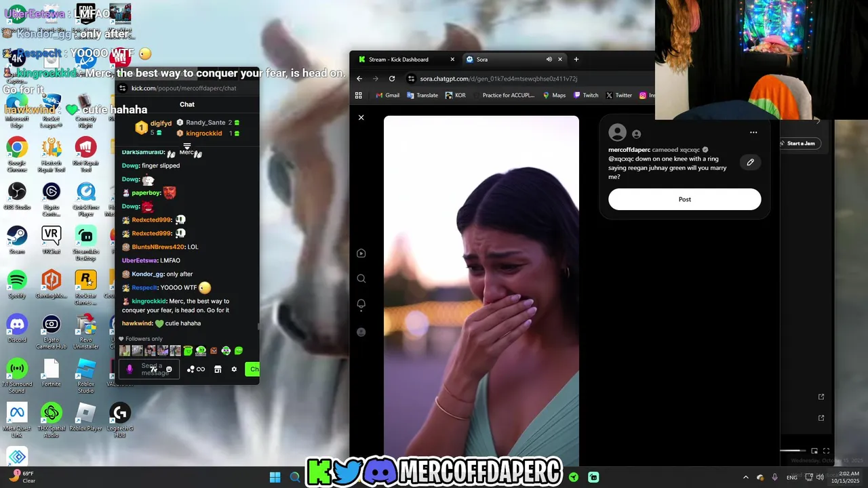Open the Fortnite file icon on desktop
Image resolution: width=868 pixels, height=488 pixels.
coord(52,373)
